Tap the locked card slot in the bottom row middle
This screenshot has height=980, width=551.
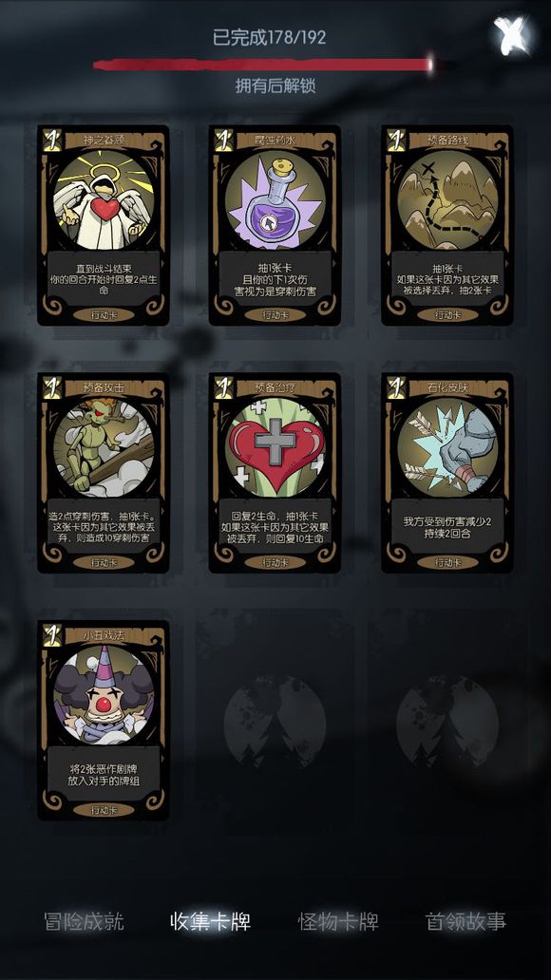[x=275, y=721]
